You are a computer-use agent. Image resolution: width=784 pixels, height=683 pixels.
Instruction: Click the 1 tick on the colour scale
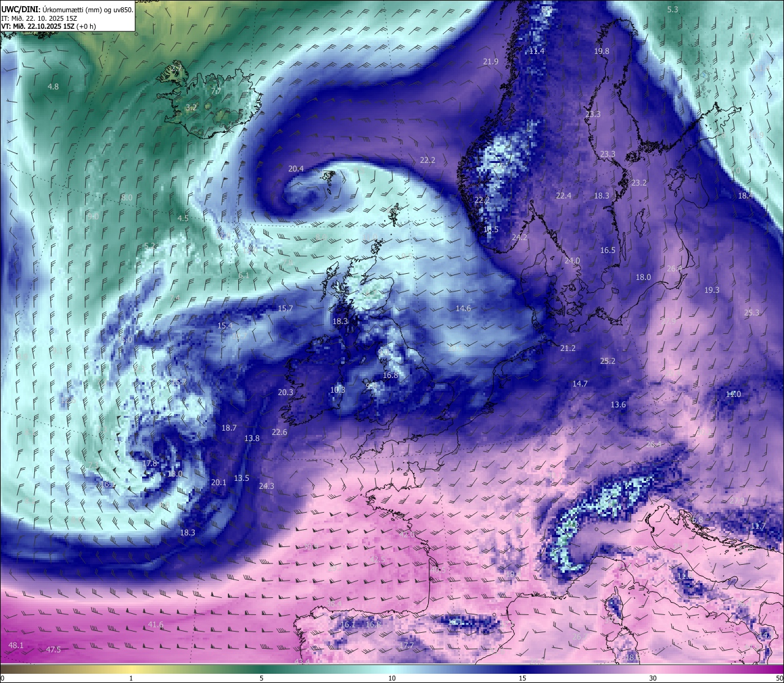(130, 678)
